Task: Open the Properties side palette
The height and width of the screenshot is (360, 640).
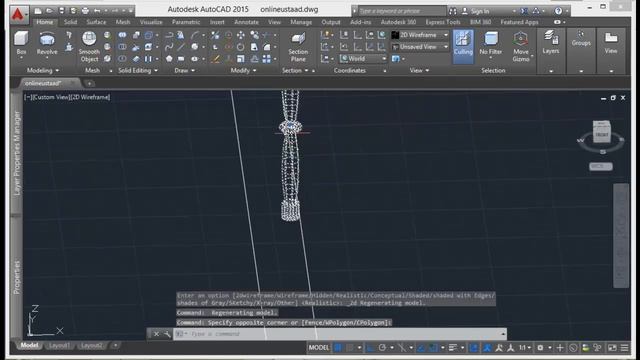Action: [17, 277]
